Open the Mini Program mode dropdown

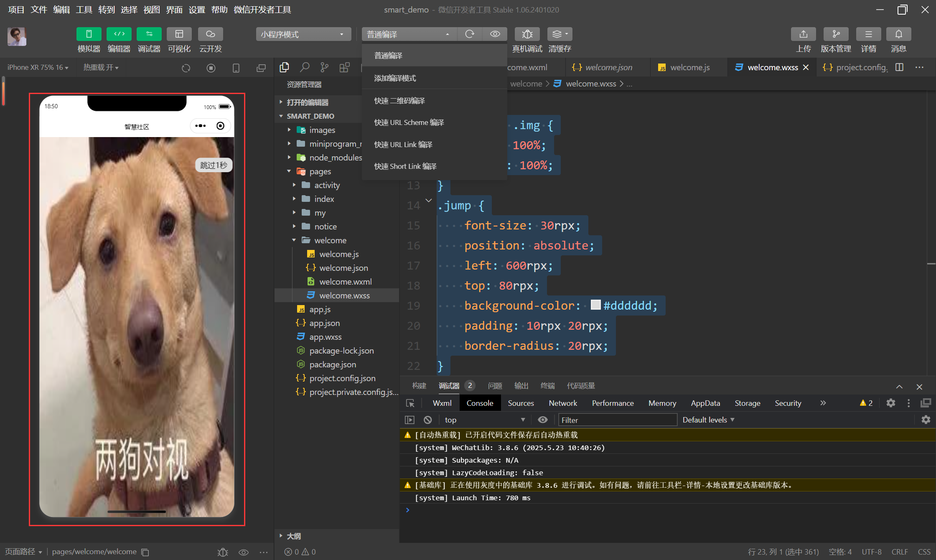click(x=303, y=34)
